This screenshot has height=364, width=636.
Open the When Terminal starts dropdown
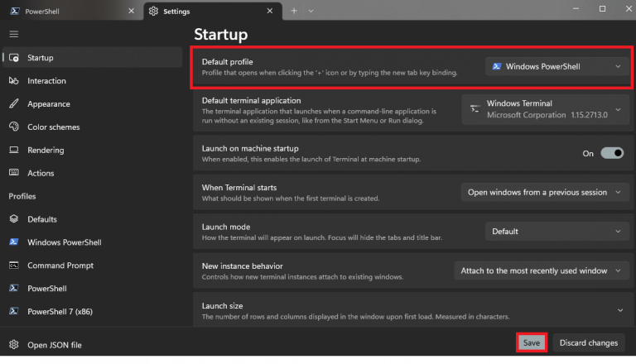tap(545, 192)
